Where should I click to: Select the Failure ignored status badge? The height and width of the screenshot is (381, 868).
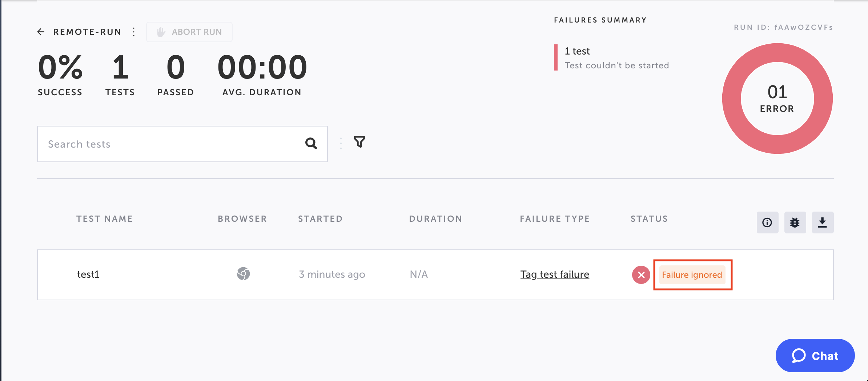(x=692, y=275)
